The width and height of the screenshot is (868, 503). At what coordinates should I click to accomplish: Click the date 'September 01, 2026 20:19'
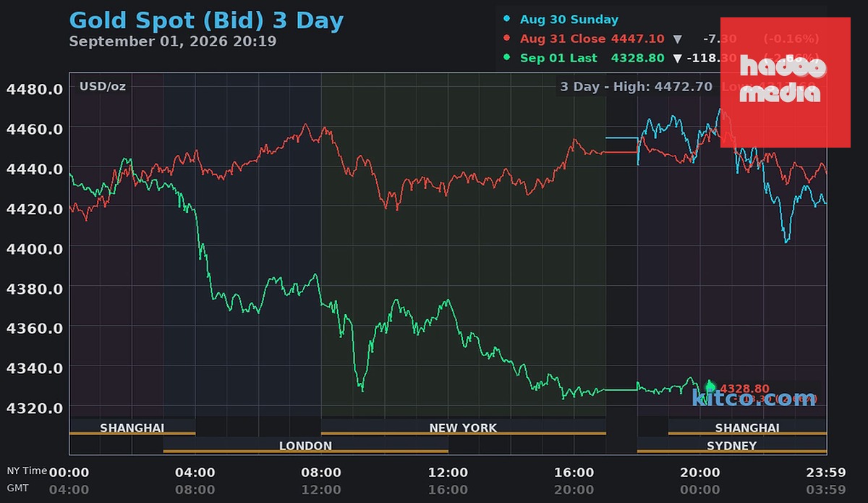pos(172,41)
